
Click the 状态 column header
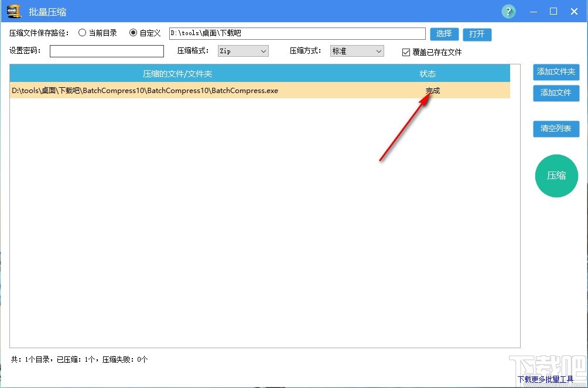coord(428,74)
